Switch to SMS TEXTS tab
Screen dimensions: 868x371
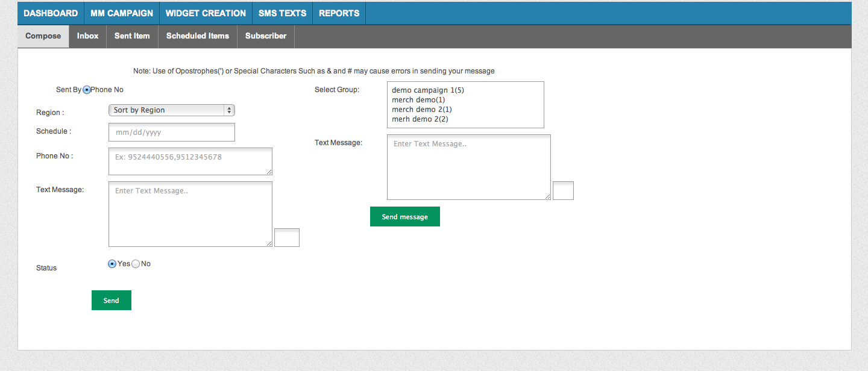(282, 13)
